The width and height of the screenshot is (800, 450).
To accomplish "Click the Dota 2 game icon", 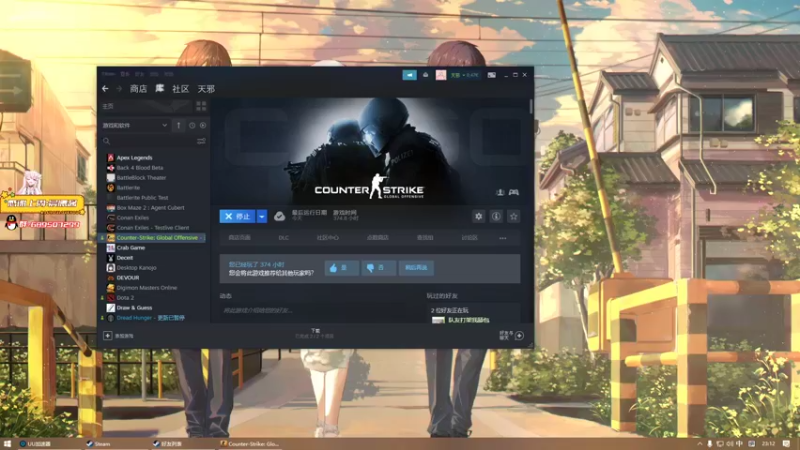I will [x=111, y=297].
